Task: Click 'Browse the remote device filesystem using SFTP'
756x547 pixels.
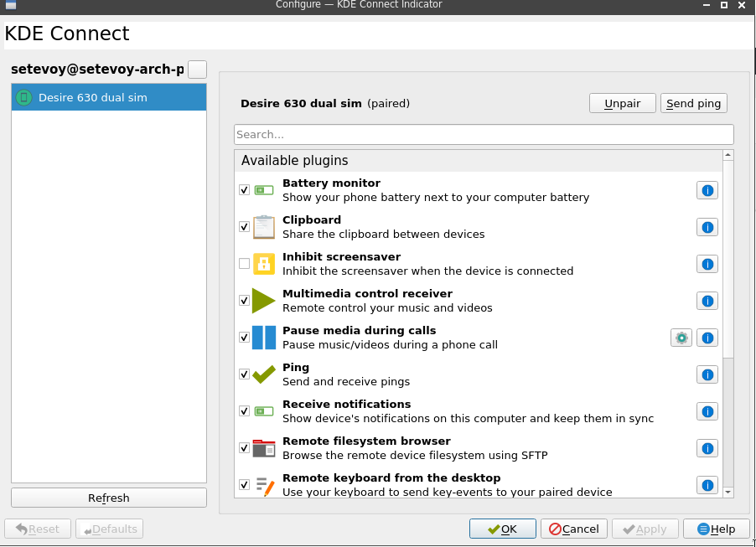Action: click(x=415, y=456)
